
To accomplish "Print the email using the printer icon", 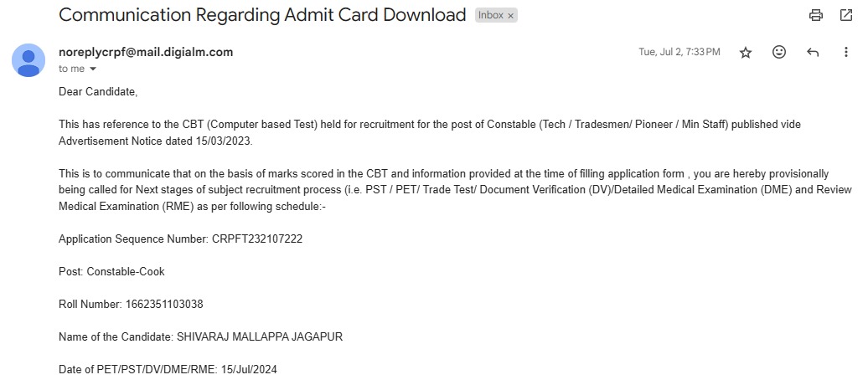I will click(815, 16).
